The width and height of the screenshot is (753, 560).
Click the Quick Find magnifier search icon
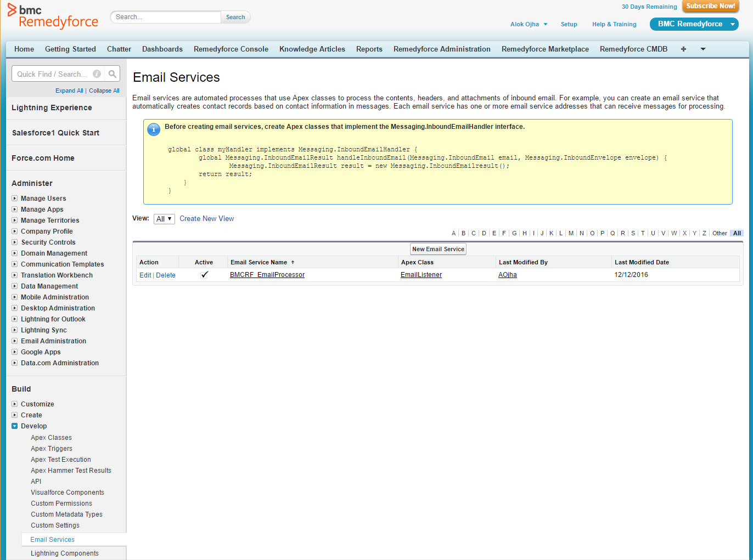pyautogui.click(x=112, y=74)
